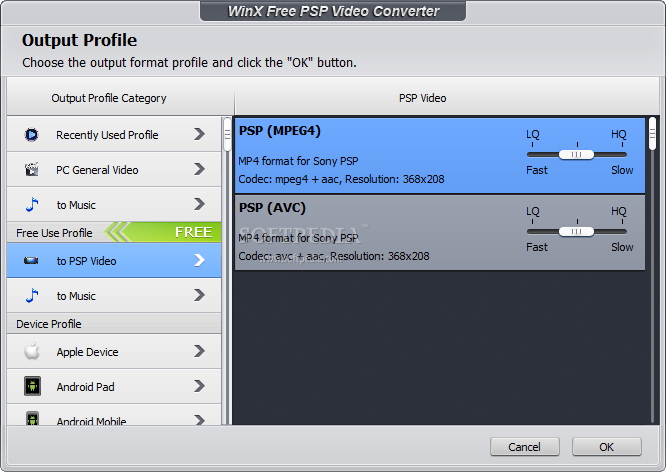666x472 pixels.
Task: Click the Output Profile Category header
Action: pos(109,98)
